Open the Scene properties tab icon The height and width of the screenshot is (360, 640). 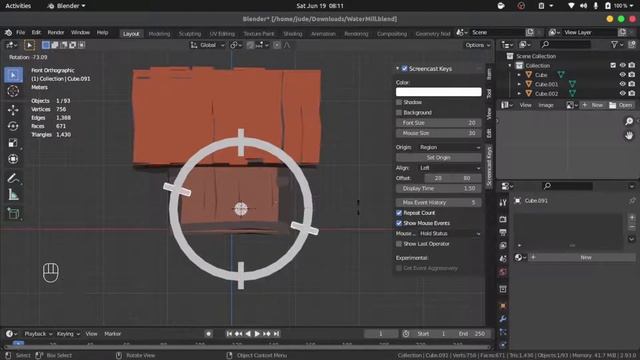coord(503,258)
